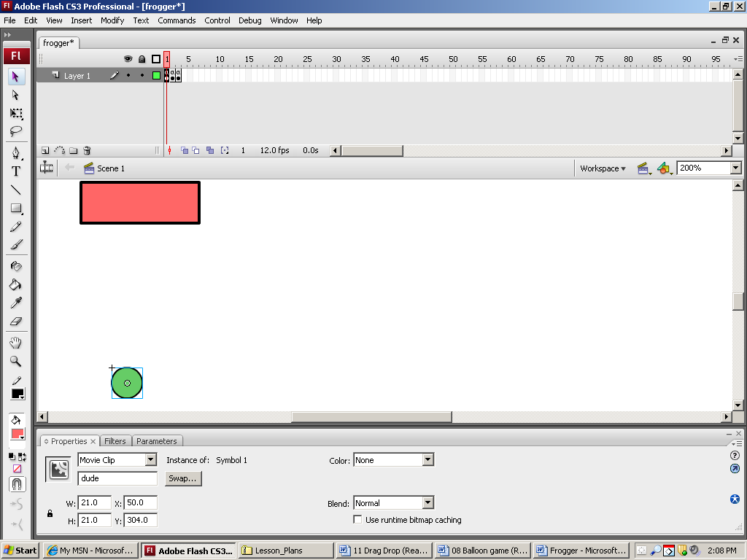
Task: Open the 200% zoom level dropdown
Action: (x=735, y=168)
